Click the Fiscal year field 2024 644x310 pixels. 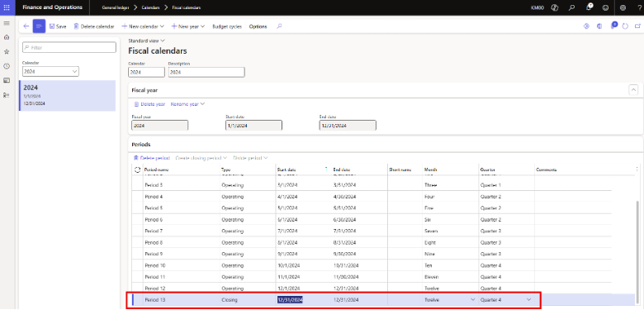[160, 125]
